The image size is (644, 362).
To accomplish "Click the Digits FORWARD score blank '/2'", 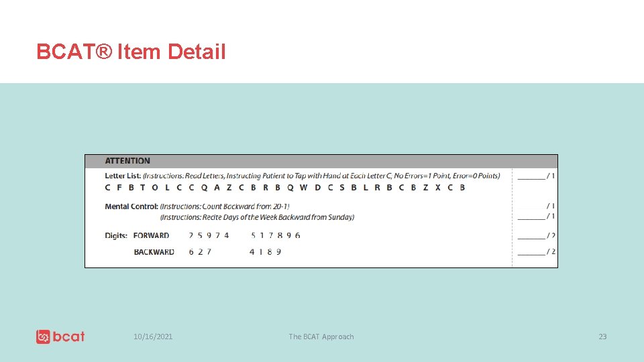I will click(537, 235).
